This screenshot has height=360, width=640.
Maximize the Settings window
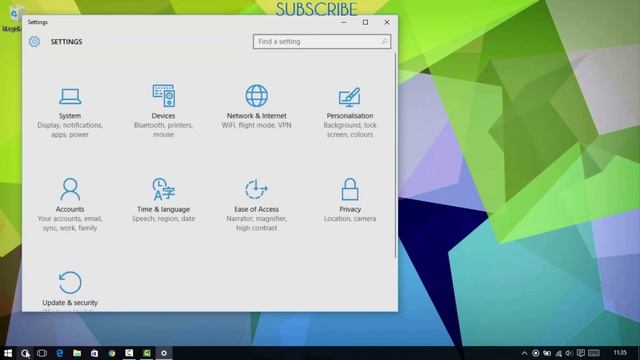tap(365, 22)
